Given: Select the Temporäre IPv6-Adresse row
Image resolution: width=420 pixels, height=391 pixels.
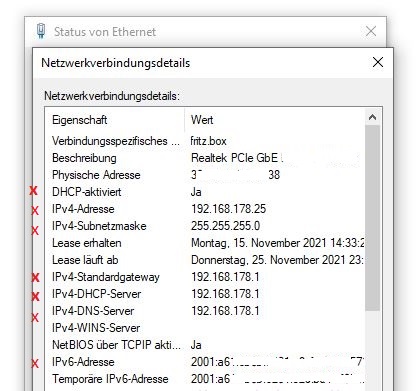Looking at the screenshot, I should click(x=205, y=379).
